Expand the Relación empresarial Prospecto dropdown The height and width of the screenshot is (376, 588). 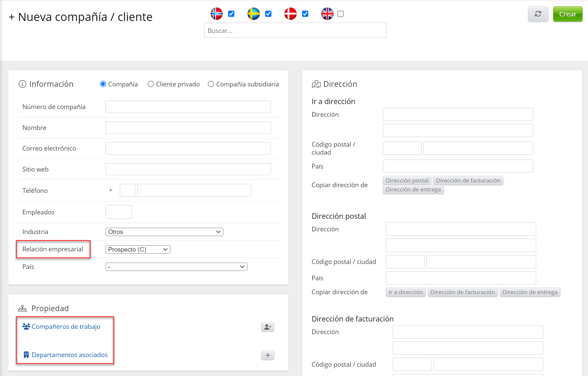(138, 249)
